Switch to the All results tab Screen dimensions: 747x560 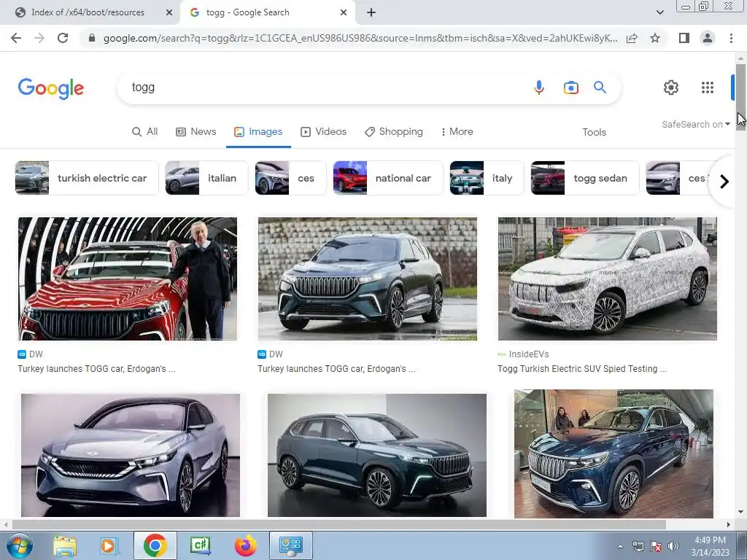tap(145, 132)
